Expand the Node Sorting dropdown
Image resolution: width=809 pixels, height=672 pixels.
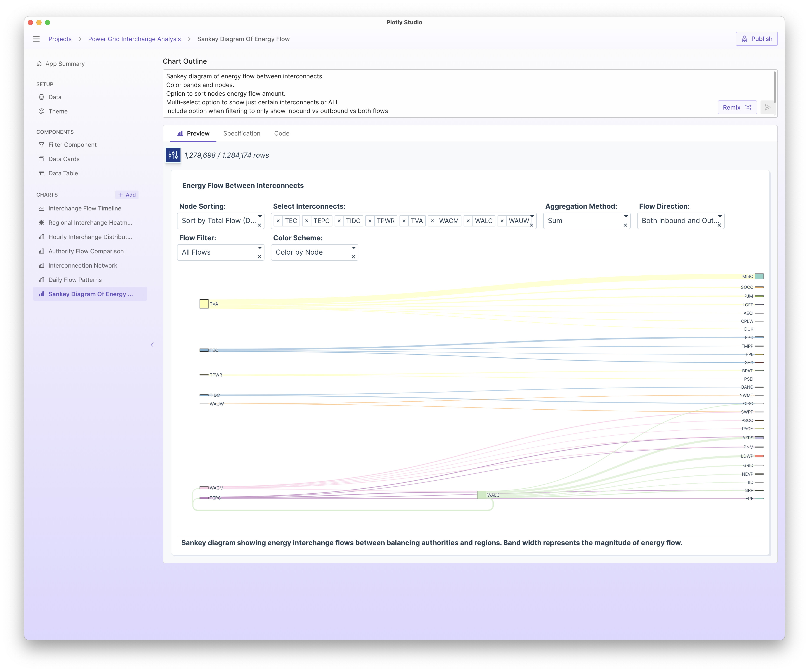pyautogui.click(x=260, y=216)
